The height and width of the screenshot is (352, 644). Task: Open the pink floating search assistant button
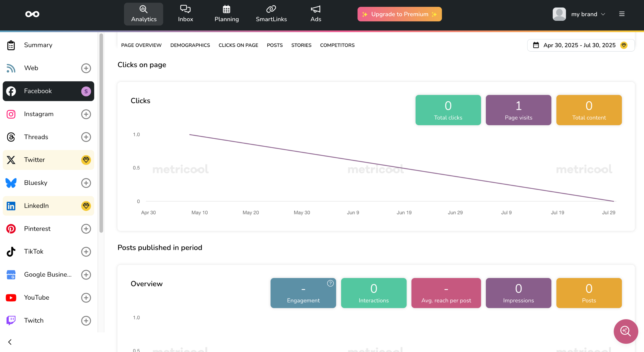[626, 331]
